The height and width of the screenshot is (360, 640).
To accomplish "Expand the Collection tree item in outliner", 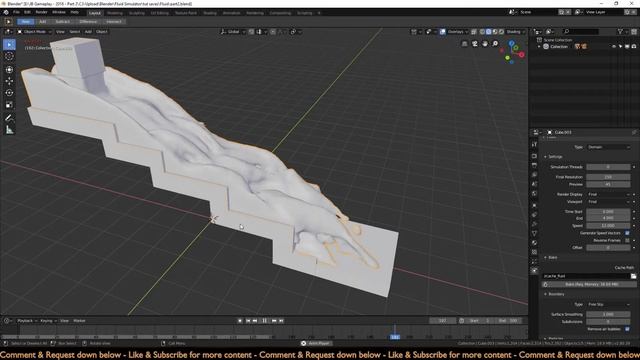I will [x=539, y=47].
